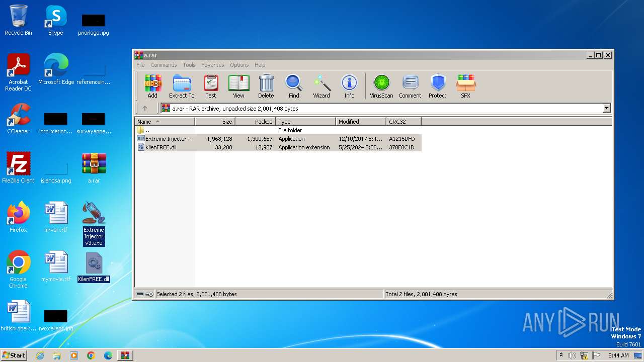Open the Options menu
The image size is (644, 362).
click(x=239, y=65)
